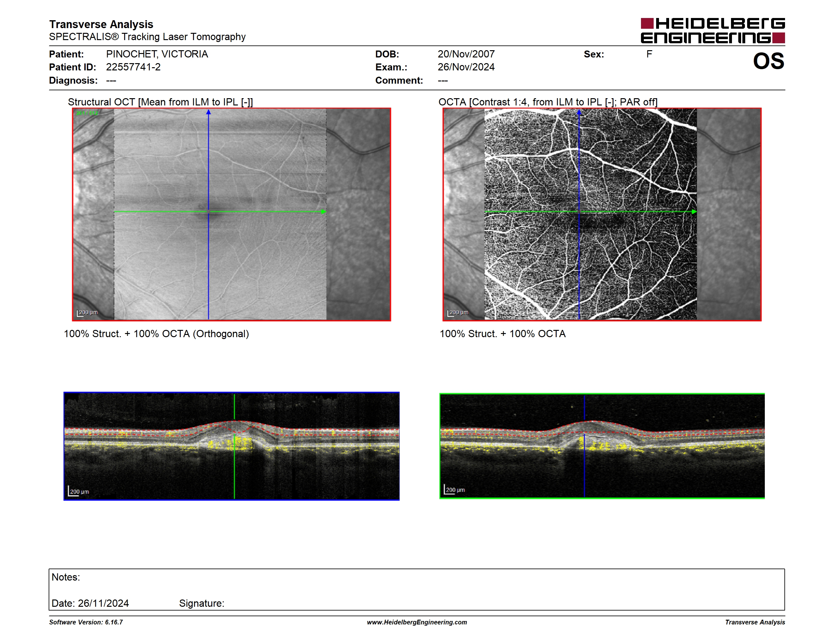
Task: Click the Sex value F
Action: point(649,54)
